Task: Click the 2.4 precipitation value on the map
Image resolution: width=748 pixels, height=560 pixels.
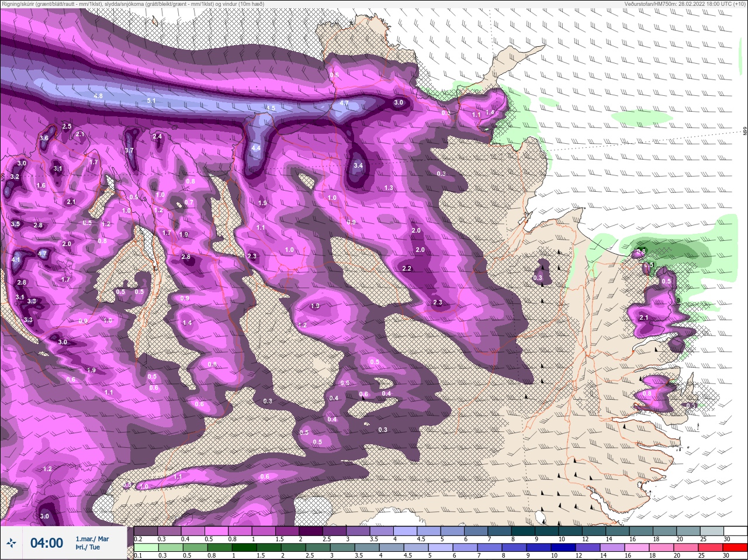Action: tap(157, 136)
